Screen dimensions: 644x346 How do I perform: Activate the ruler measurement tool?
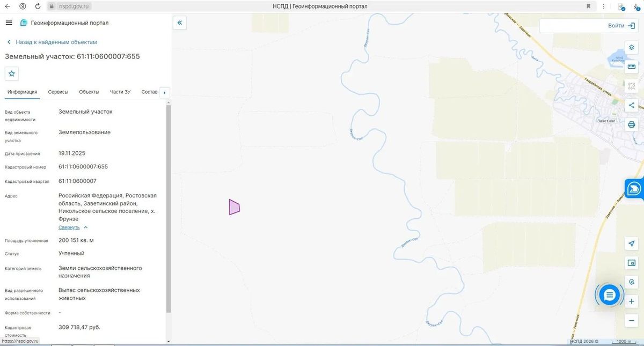coord(632,67)
